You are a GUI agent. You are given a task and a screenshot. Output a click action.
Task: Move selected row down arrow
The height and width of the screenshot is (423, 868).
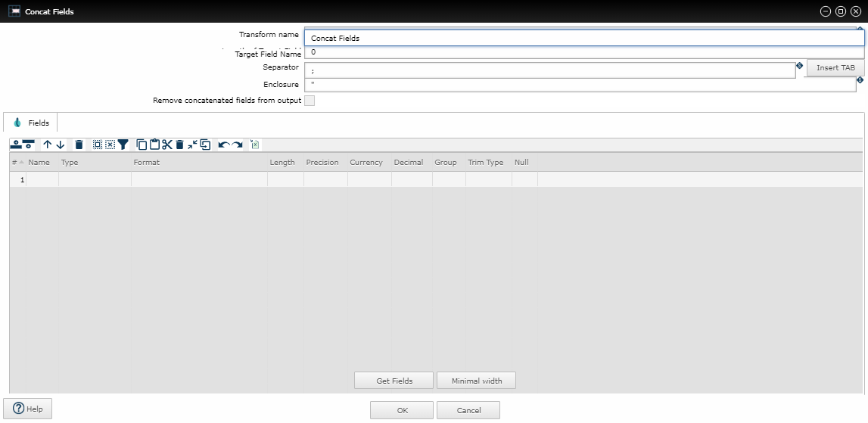coord(61,145)
